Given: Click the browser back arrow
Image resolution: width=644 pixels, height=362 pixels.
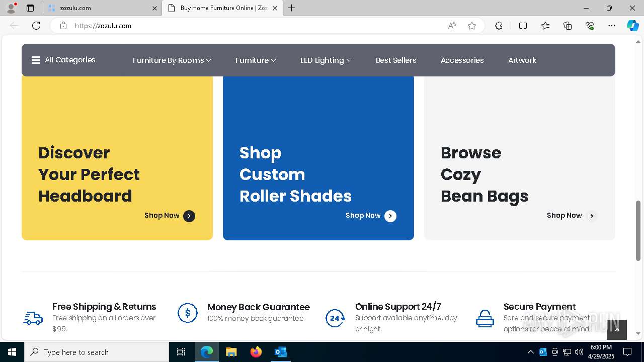Looking at the screenshot, I should coord(14,26).
